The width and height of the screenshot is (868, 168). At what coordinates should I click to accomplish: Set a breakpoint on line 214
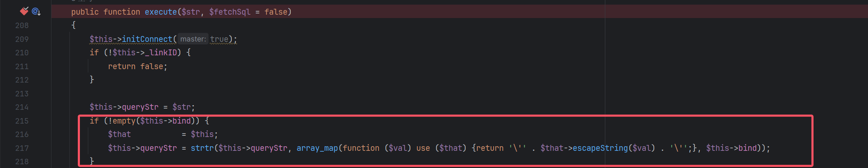click(22, 107)
